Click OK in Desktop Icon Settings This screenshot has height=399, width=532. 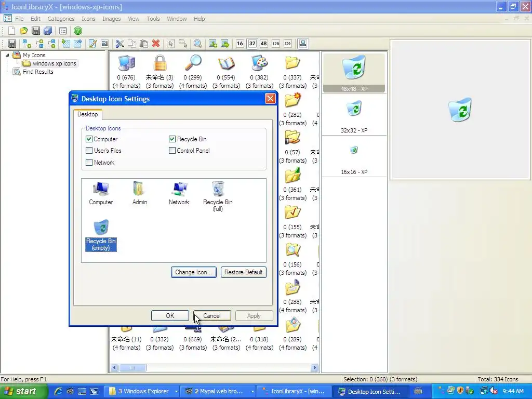click(170, 316)
